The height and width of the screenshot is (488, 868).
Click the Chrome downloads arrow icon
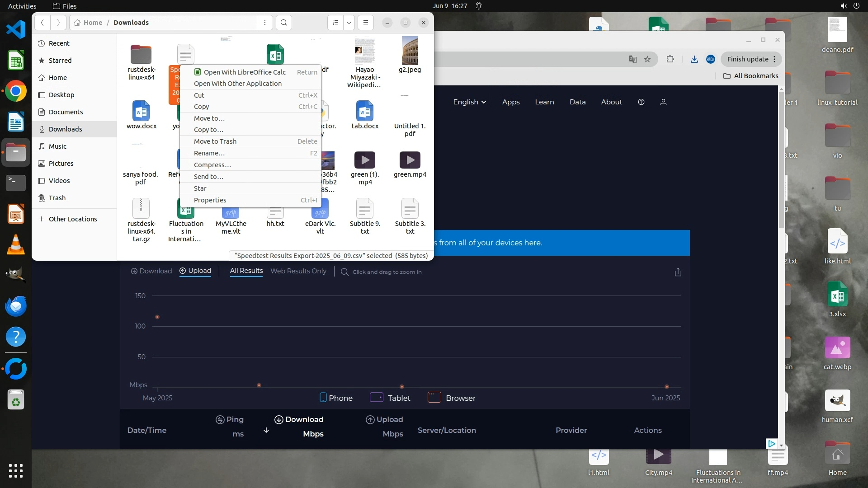[694, 59]
